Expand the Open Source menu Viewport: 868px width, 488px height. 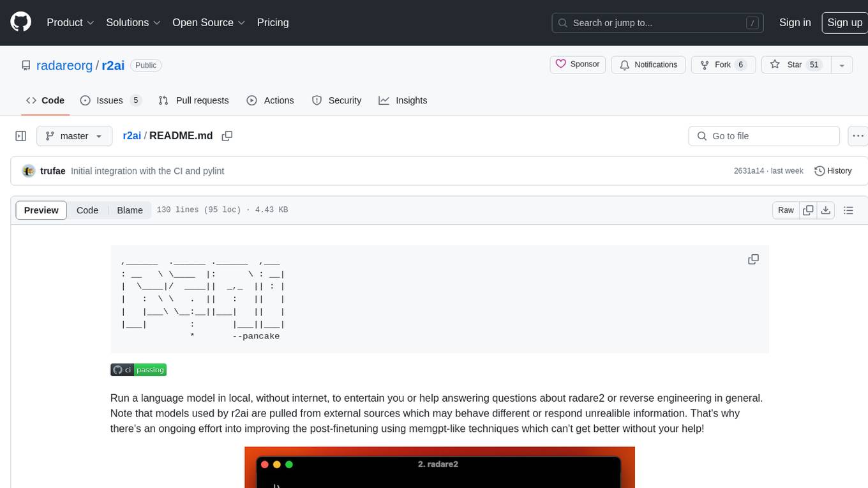coord(209,22)
